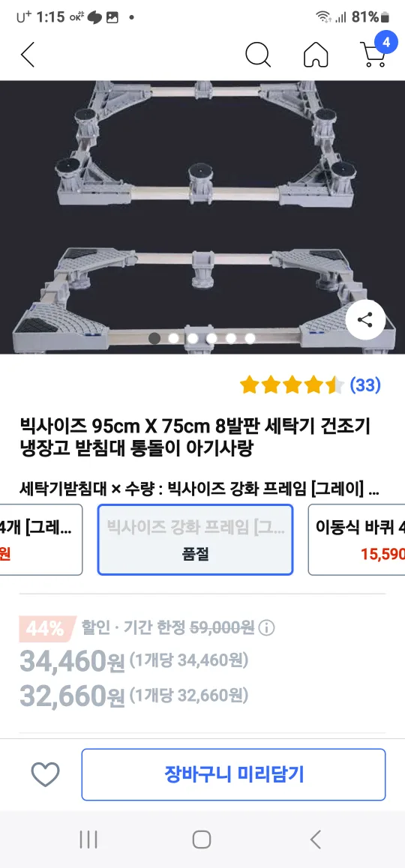Jump to the last image carousel dot
Screen dimensions: 405x868
[250, 337]
